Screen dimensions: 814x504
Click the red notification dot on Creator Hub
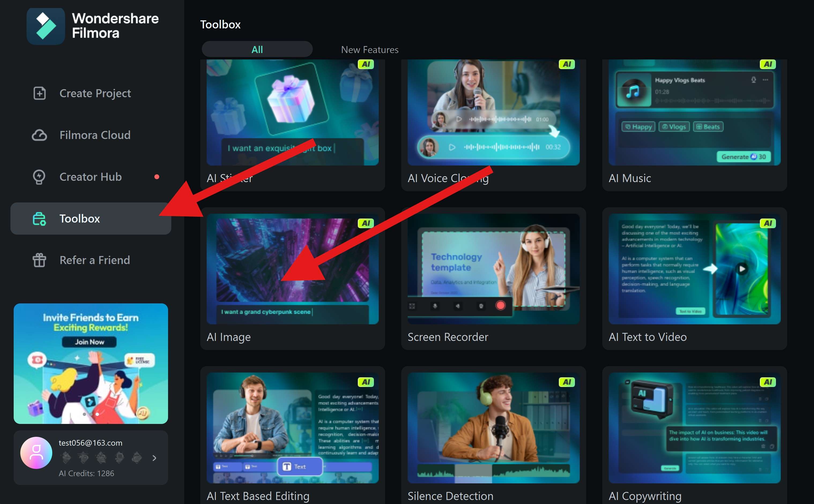click(x=157, y=177)
